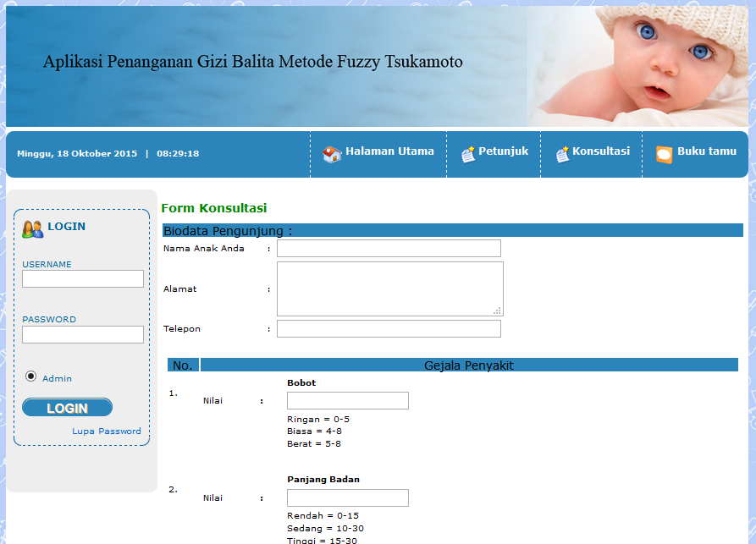Click the text Berat = 5-8
The width and height of the screenshot is (756, 544).
[x=314, y=444]
